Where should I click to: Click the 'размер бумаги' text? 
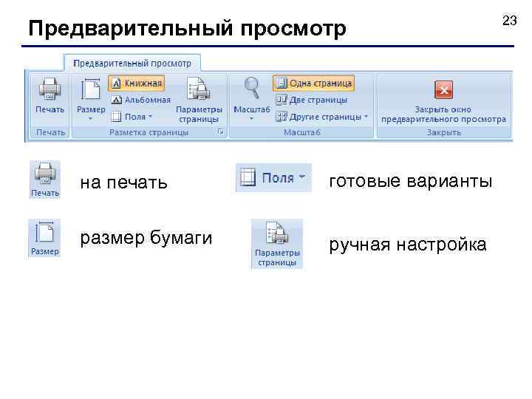[146, 238]
